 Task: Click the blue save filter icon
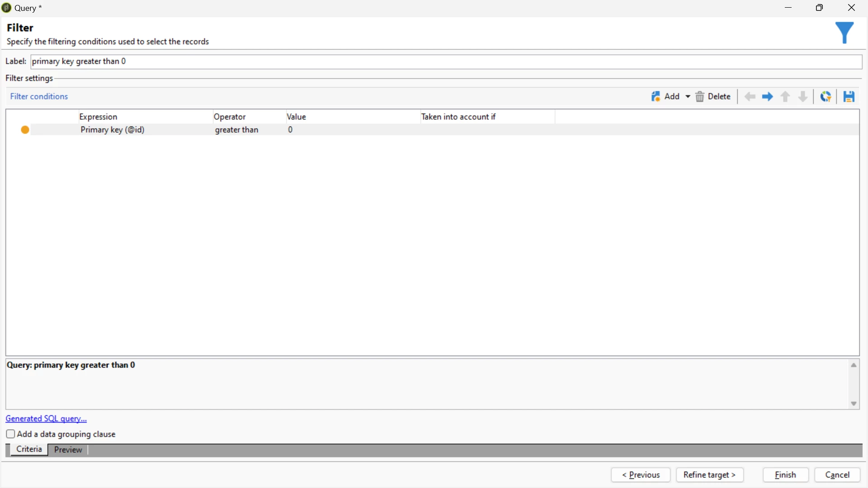(x=849, y=97)
